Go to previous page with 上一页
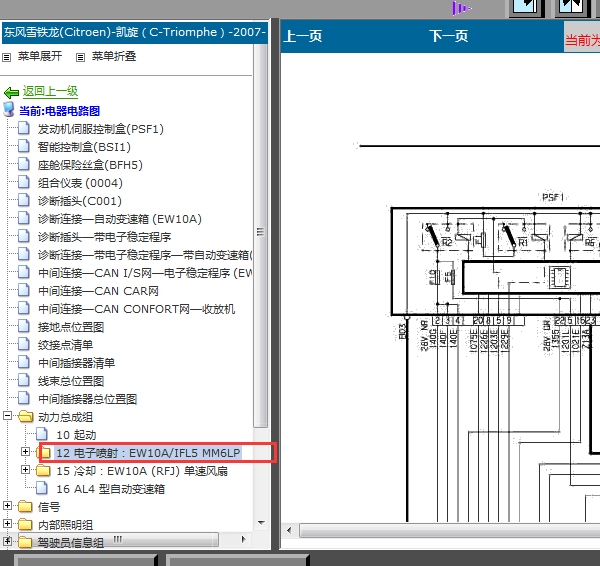 pos(303,36)
